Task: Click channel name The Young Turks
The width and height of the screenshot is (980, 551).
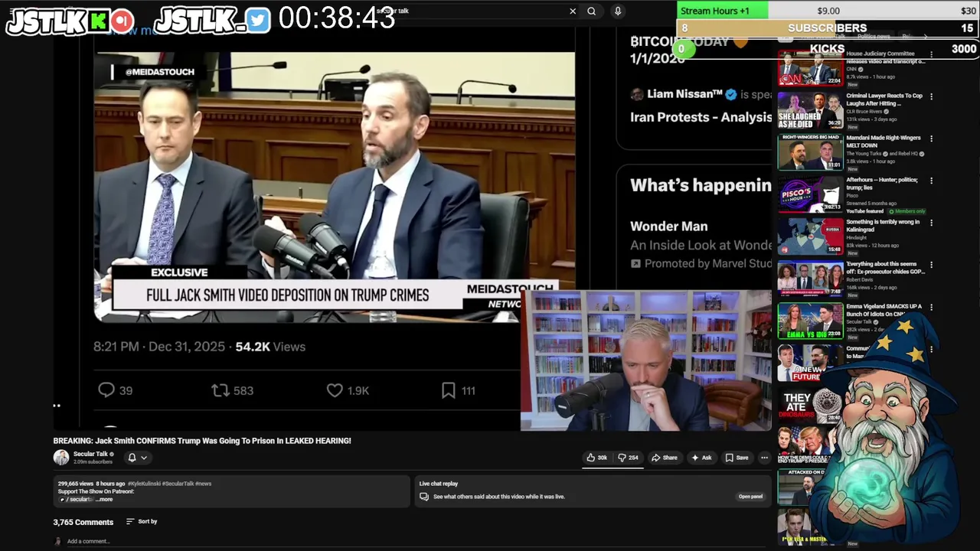Action: coord(865,154)
